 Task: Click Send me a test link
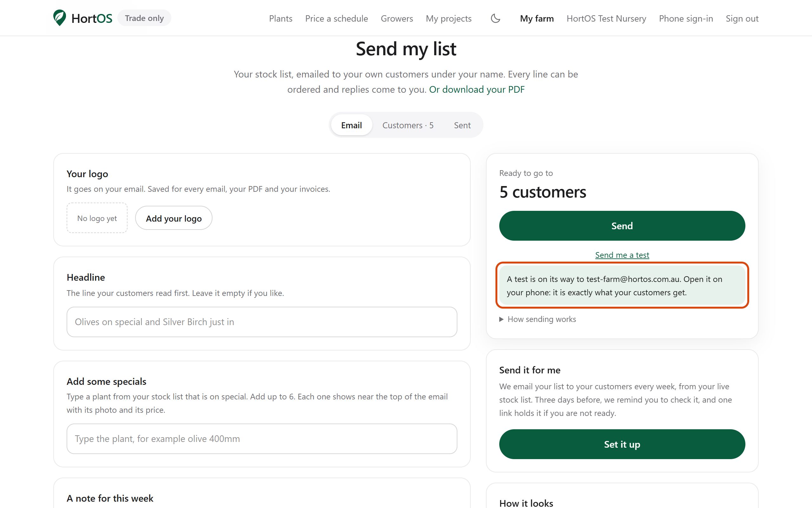pos(622,255)
